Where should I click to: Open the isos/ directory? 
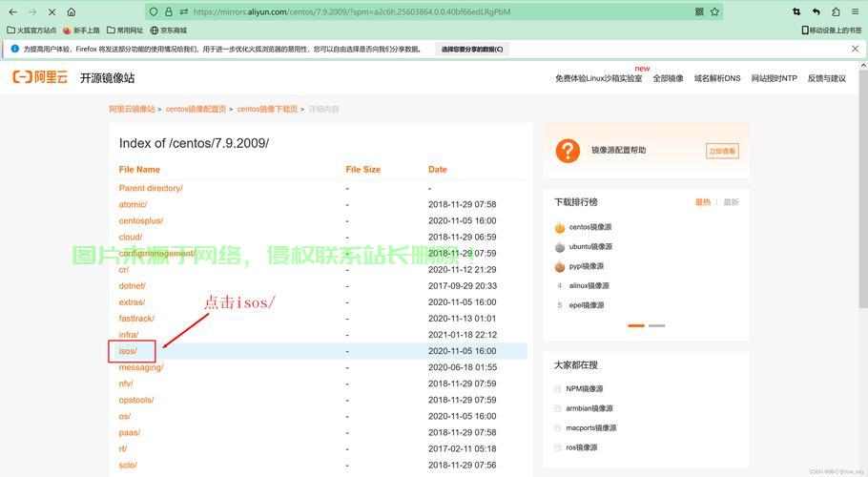128,351
